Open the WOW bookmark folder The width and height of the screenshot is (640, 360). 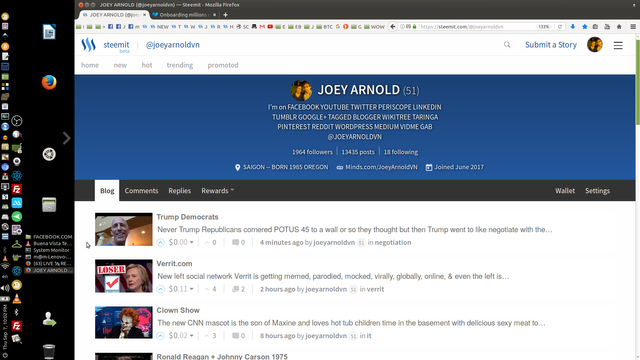point(374,27)
